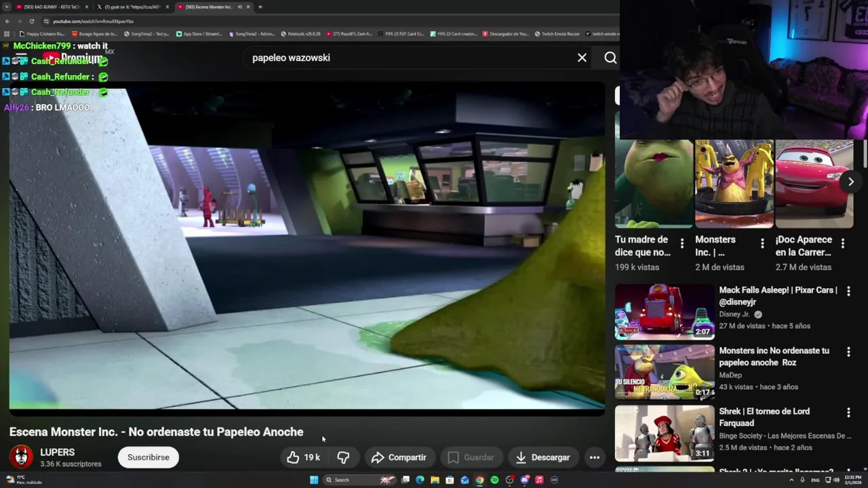The height and width of the screenshot is (488, 868).
Task: Open options for 'Monsters inc No ordenaste' video
Action: click(848, 352)
